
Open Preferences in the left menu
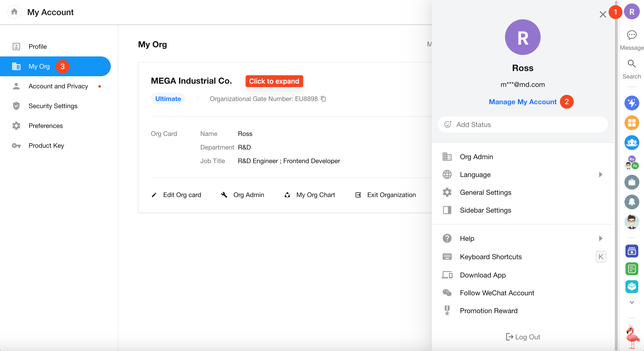tap(46, 125)
